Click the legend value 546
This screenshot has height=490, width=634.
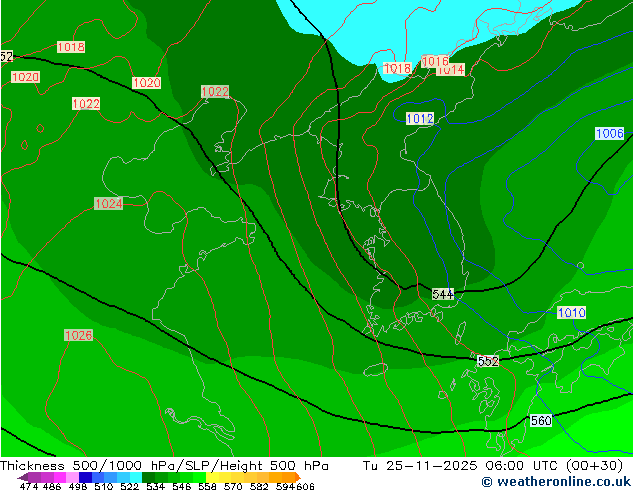click(181, 486)
